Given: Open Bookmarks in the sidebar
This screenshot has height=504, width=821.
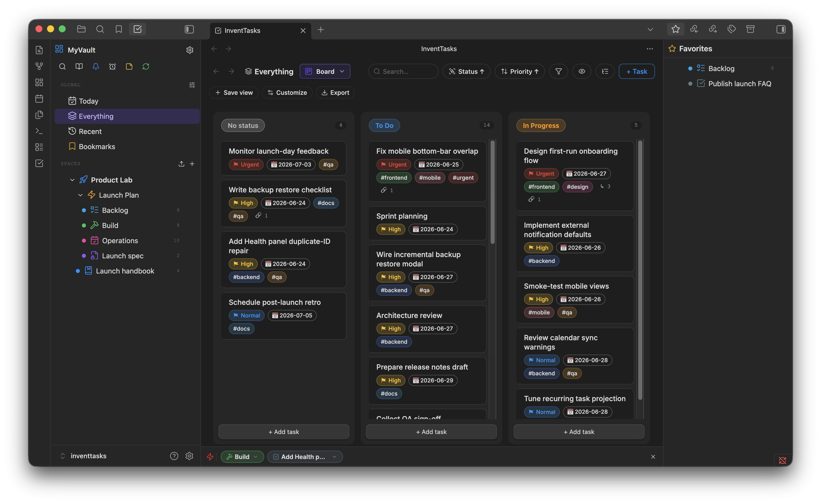Looking at the screenshot, I should pyautogui.click(x=127, y=146).
